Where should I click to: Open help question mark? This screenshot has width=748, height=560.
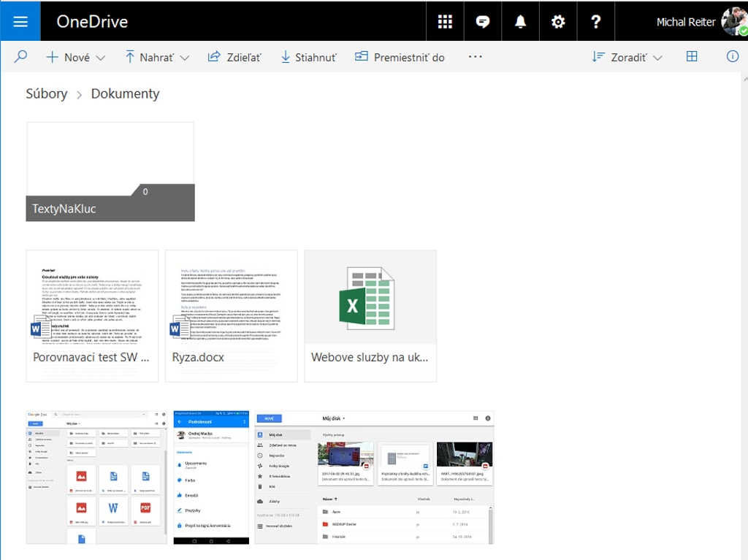(596, 21)
